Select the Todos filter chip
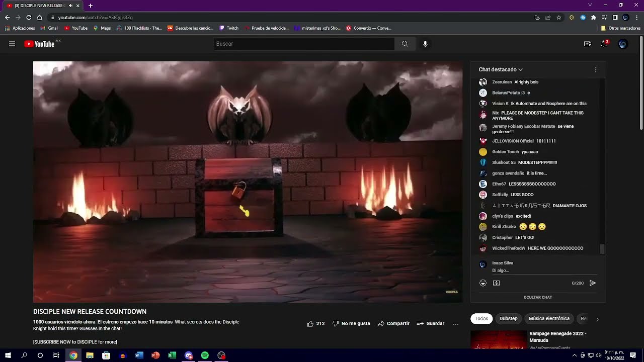The height and width of the screenshot is (362, 644). (481, 319)
